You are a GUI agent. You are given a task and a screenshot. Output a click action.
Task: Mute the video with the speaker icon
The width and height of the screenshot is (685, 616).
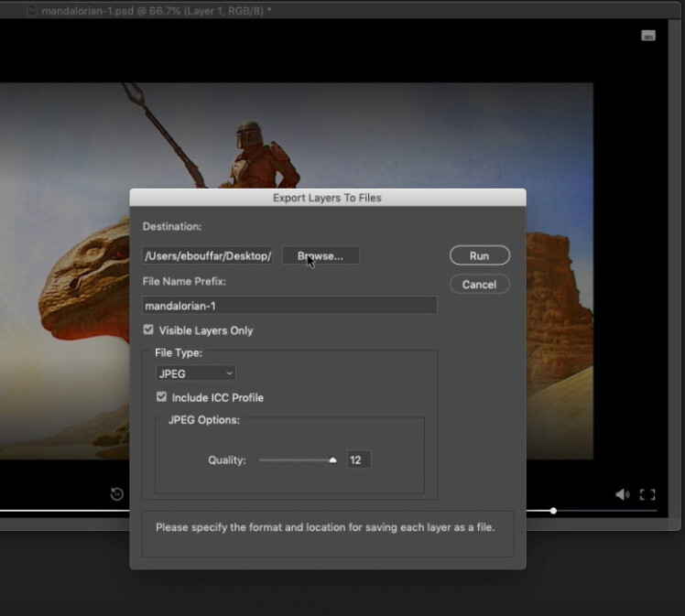(622, 494)
